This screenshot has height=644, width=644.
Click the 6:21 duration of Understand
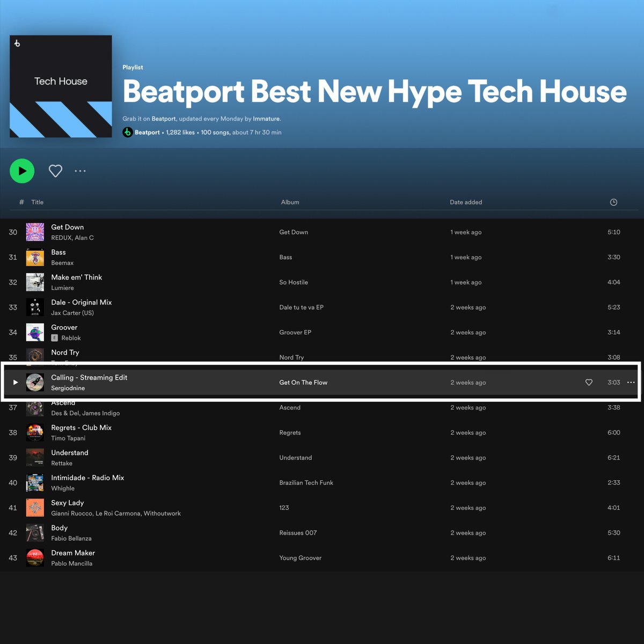(613, 458)
